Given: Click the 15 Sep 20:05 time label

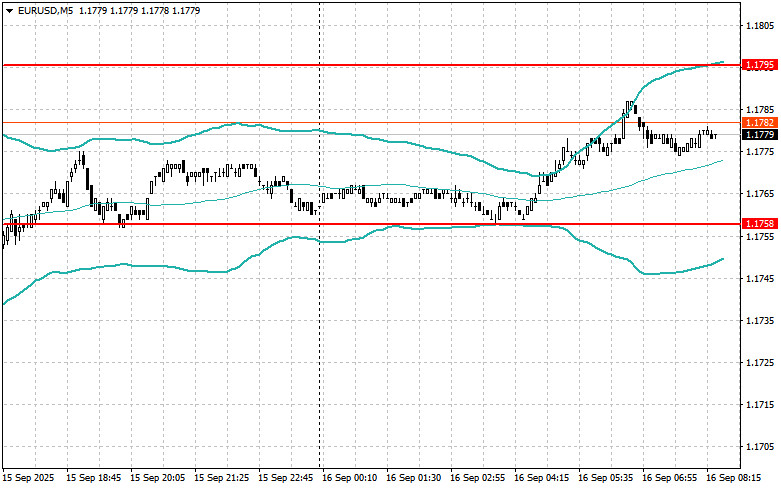Looking at the screenshot, I should point(157,478).
